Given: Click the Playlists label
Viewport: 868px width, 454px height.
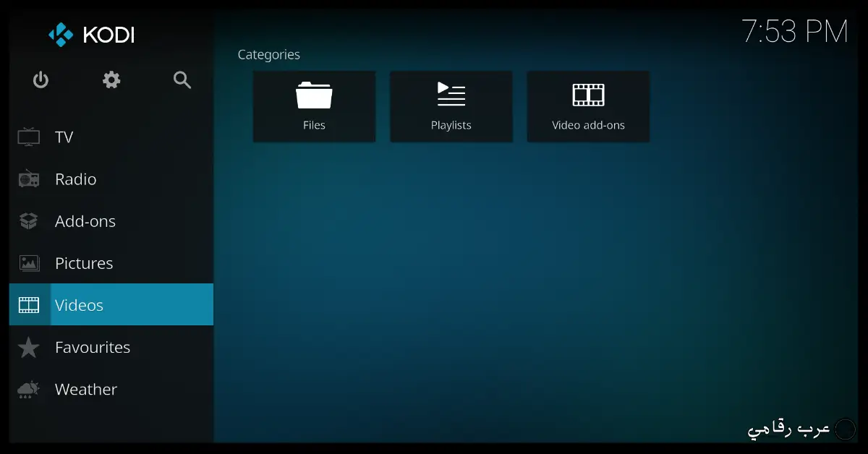Looking at the screenshot, I should pos(451,124).
